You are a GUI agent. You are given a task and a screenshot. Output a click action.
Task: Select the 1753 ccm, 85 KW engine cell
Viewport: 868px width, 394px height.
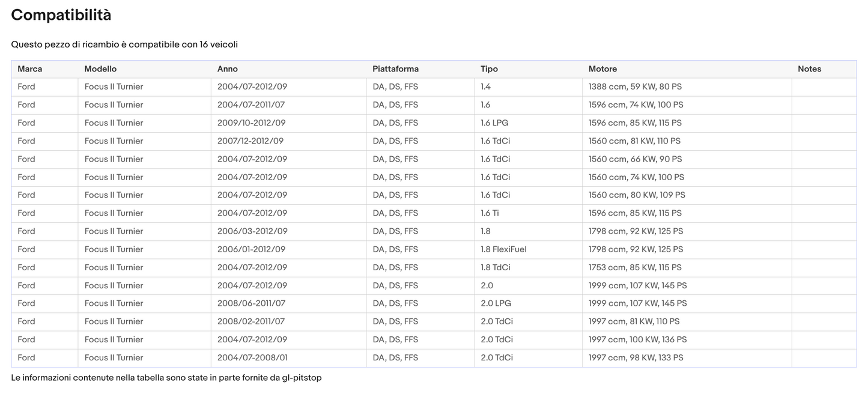(x=635, y=267)
